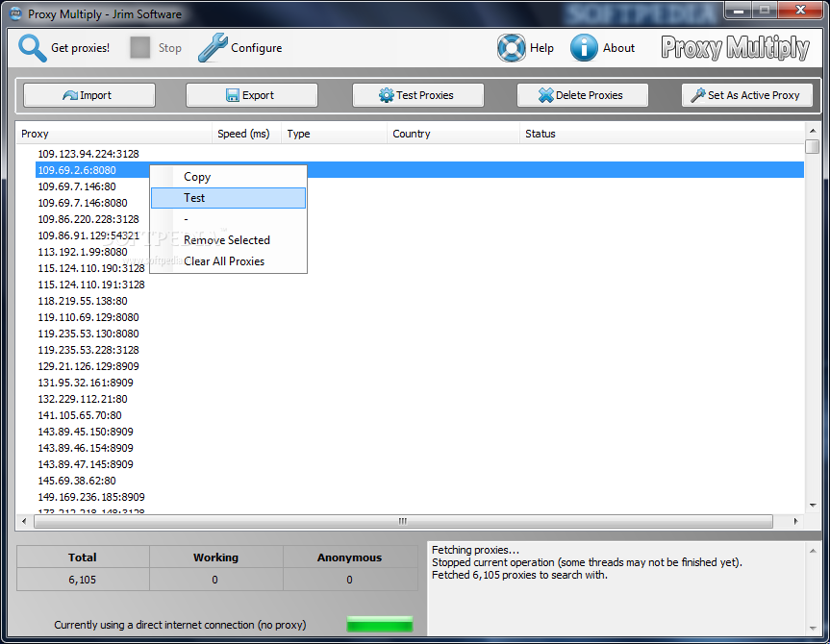Click the Help lifebuoy icon
The width and height of the screenshot is (830, 644).
[x=512, y=48]
